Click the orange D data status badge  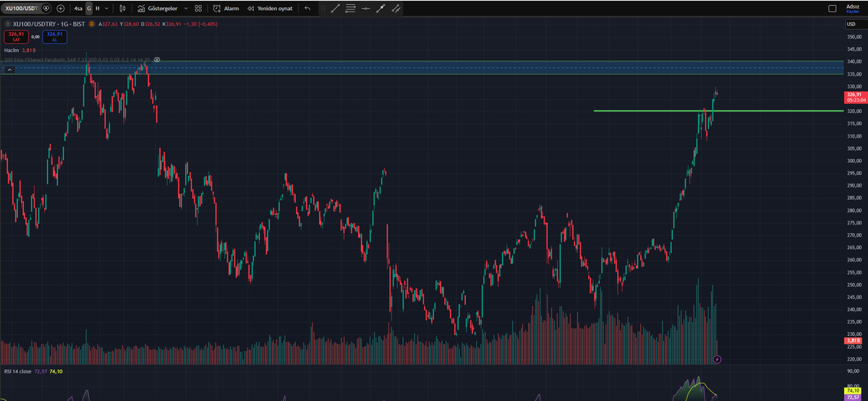click(93, 24)
